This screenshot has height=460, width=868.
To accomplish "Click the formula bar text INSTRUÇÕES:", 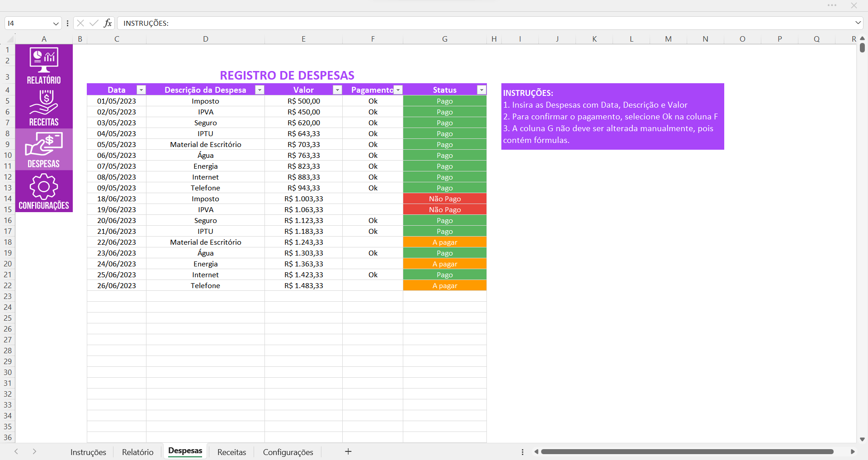I will click(x=146, y=23).
